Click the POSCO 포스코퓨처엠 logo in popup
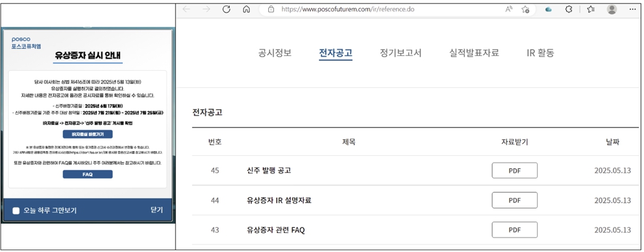This screenshot has width=644, height=252. [26, 42]
